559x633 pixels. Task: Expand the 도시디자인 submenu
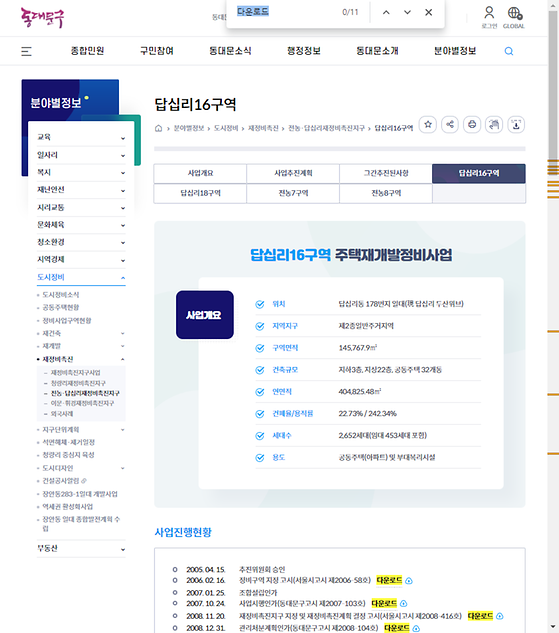[123, 468]
